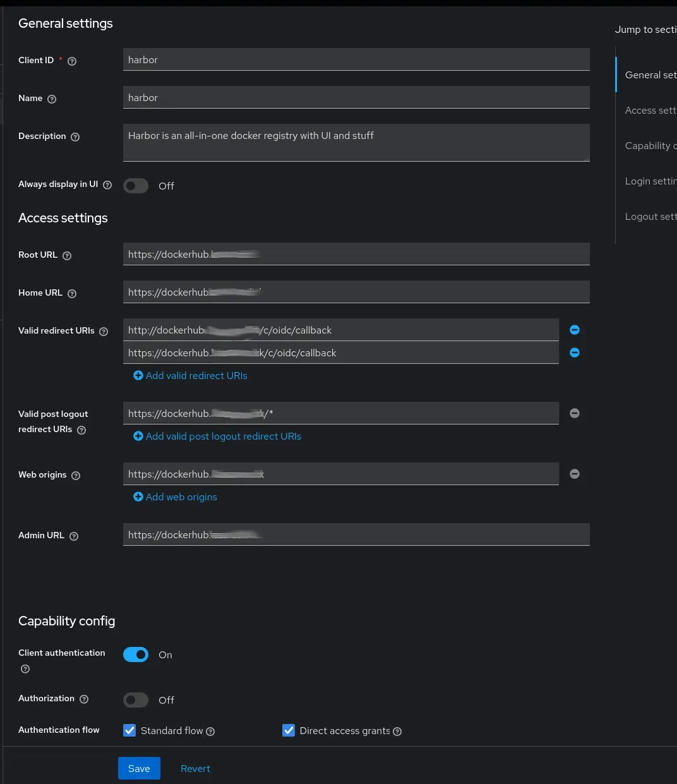Focus the Home URL input field
Screen dimensions: 677x784
[356, 292]
